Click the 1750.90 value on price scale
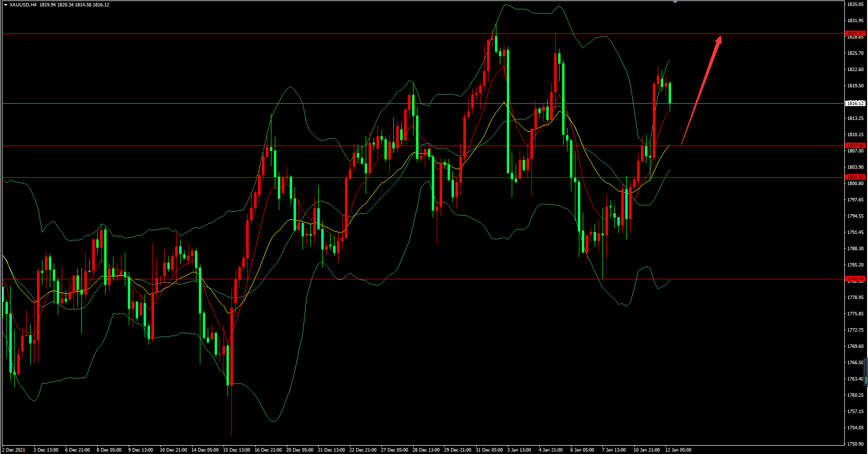 [855, 444]
